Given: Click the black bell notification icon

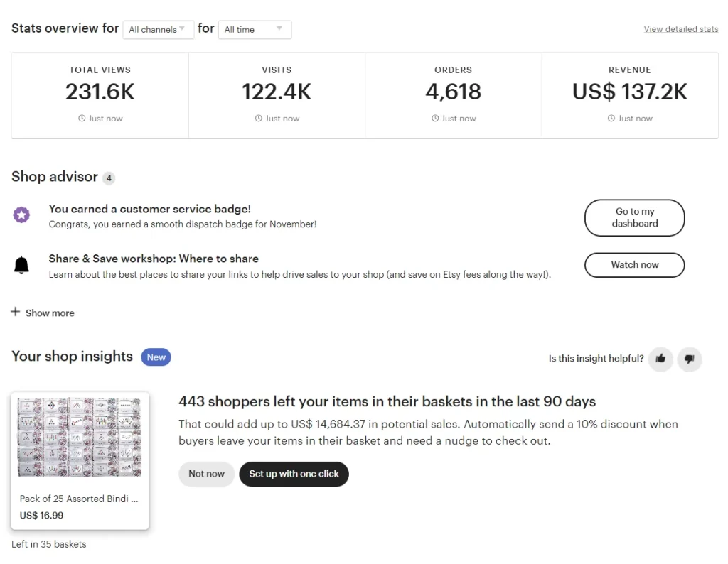Looking at the screenshot, I should click(x=22, y=265).
